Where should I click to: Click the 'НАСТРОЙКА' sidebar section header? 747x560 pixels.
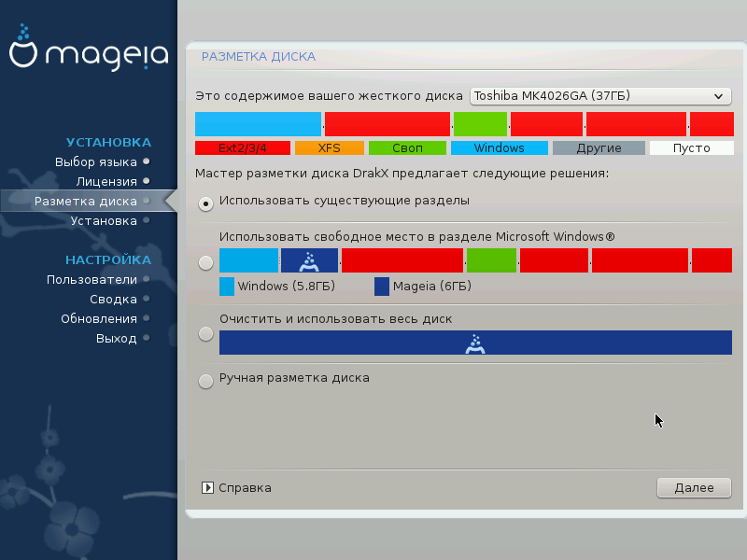[x=108, y=260]
